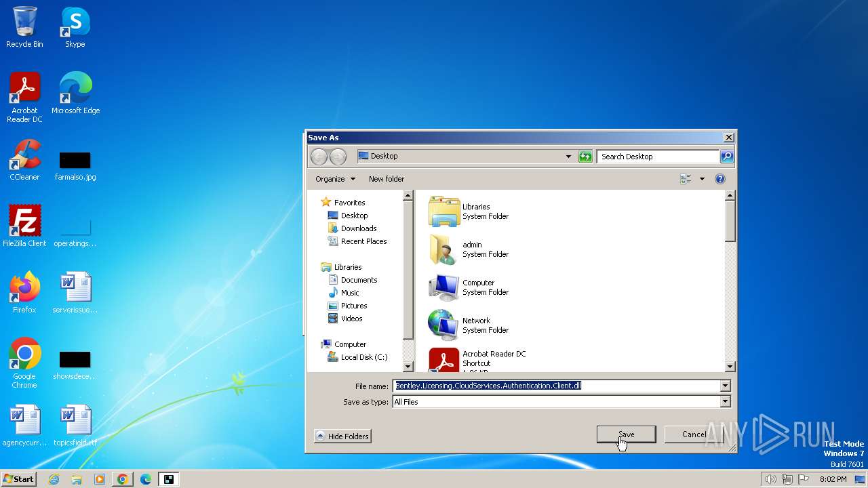Viewport: 868px width, 488px height.
Task: Cancel the Save As dialog
Action: coord(694,434)
